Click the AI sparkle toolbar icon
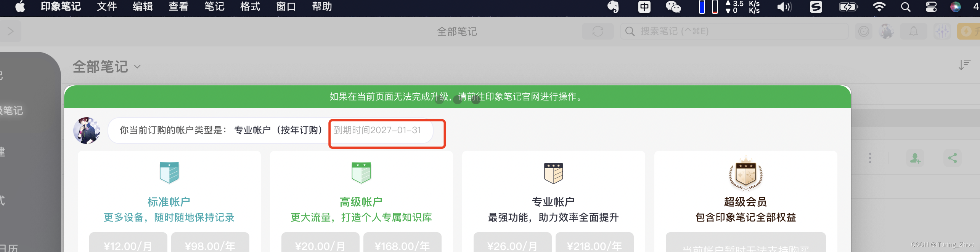This screenshot has width=980, height=252. click(942, 31)
